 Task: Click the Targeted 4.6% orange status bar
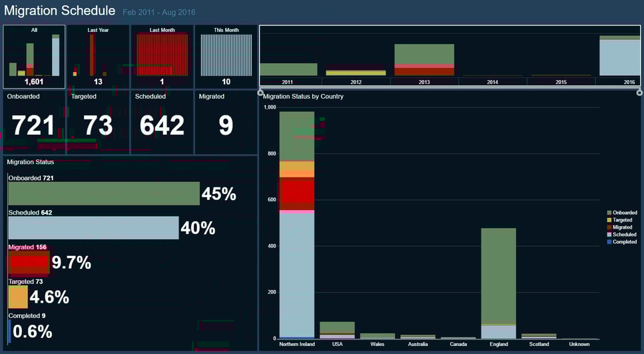(x=18, y=297)
